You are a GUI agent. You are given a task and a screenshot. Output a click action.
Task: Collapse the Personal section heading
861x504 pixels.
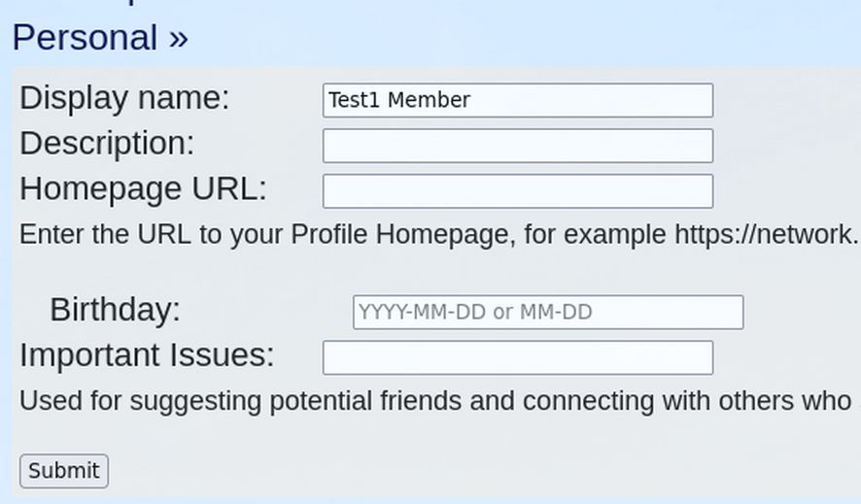tap(100, 38)
